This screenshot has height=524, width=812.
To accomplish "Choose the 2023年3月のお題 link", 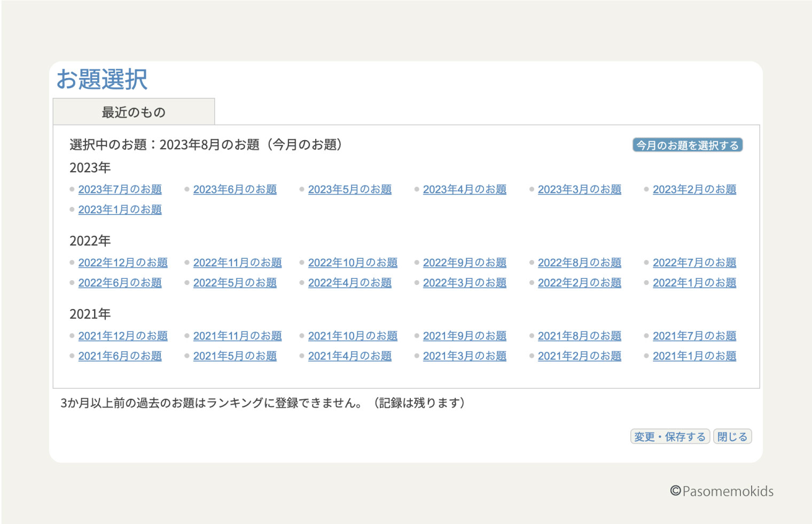I will [x=579, y=189].
